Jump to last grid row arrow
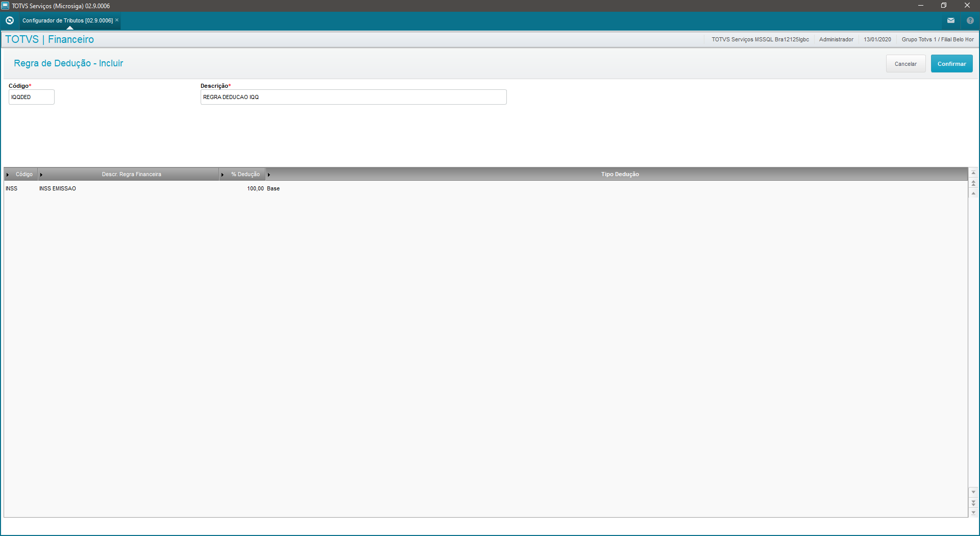Screen dimensions: 980x536 tap(973, 513)
